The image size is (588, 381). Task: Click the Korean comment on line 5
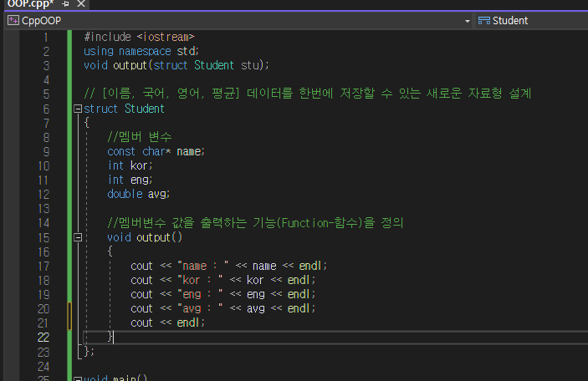308,94
